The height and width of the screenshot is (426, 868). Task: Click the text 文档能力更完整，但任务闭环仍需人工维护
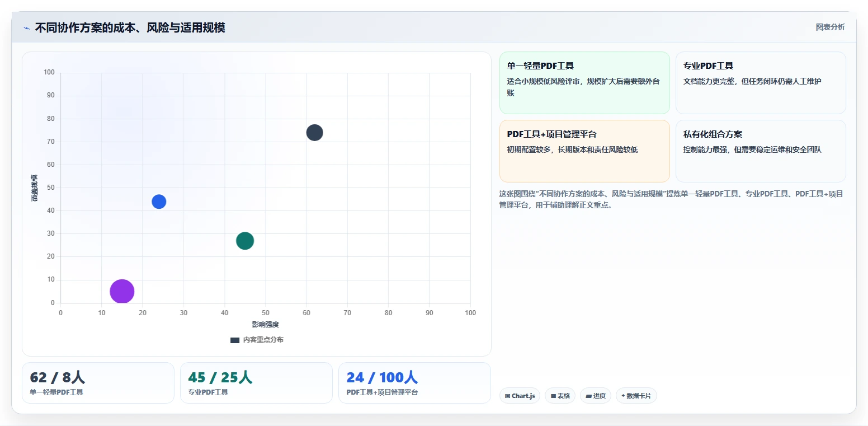[x=752, y=81]
